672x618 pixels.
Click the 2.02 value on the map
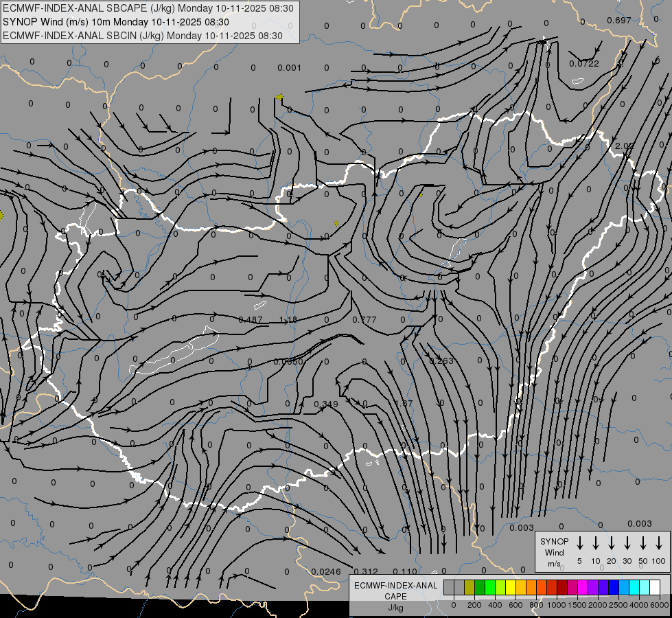pyautogui.click(x=623, y=146)
